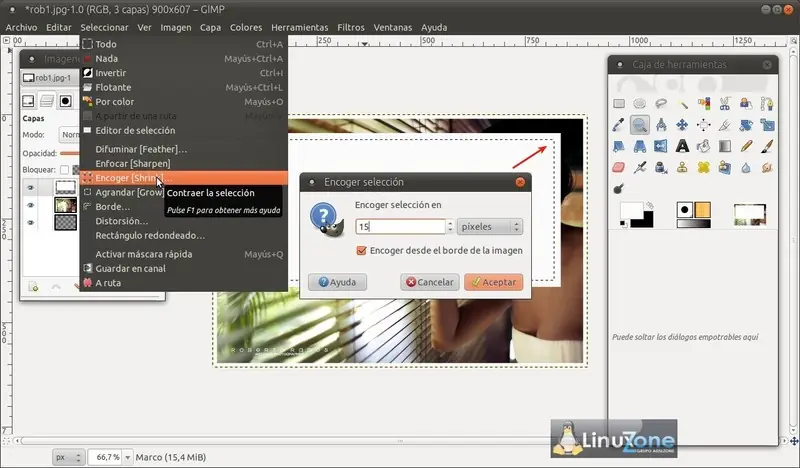
Task: Select the Zoom magnifier tool
Action: pyautogui.click(x=640, y=125)
